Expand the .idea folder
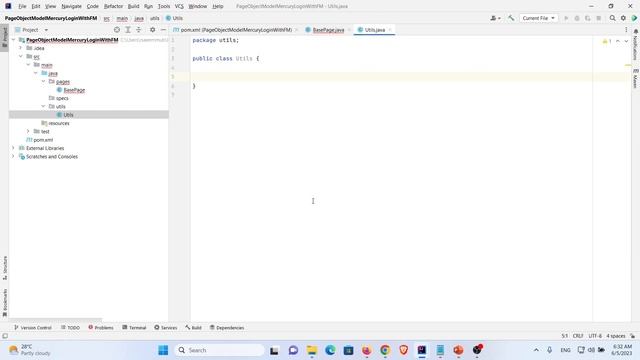The width and height of the screenshot is (640, 360). click(x=21, y=48)
